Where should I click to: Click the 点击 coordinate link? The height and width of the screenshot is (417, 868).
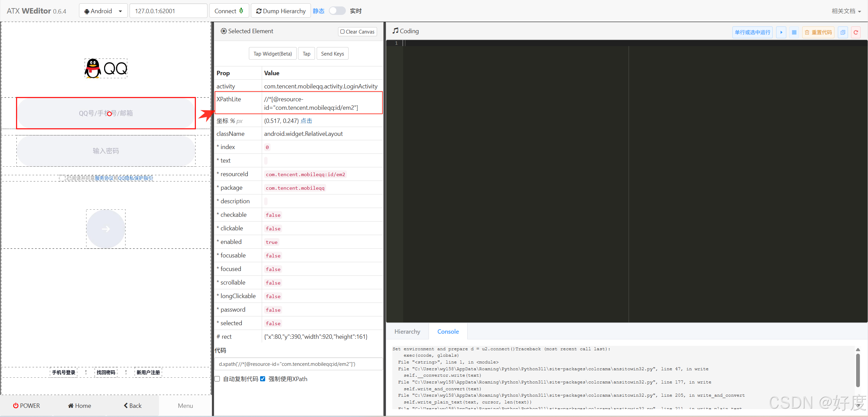click(306, 121)
